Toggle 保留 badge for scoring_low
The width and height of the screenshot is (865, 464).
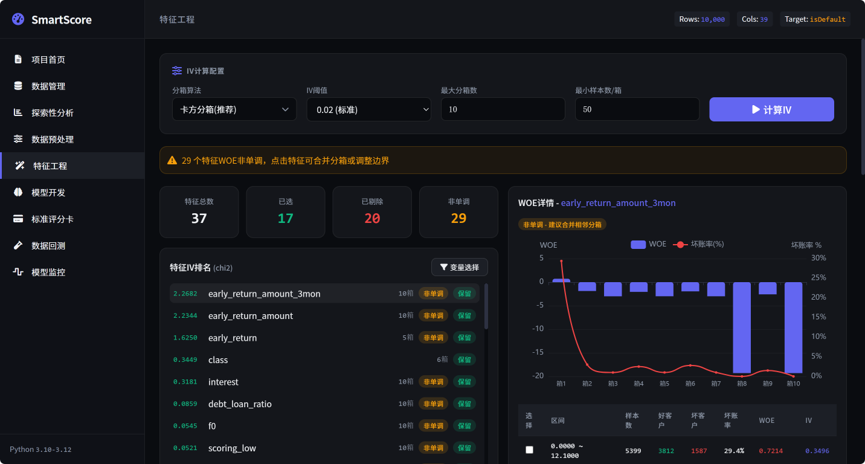pos(464,448)
